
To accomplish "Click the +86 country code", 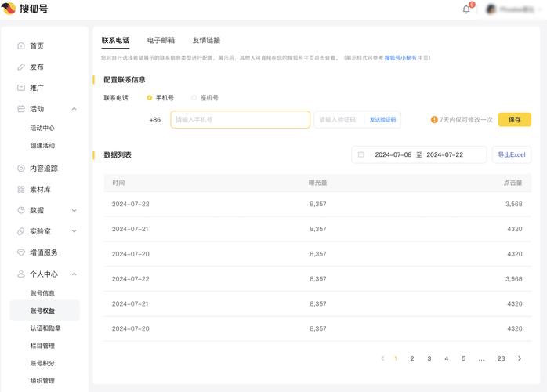I will (x=155, y=120).
